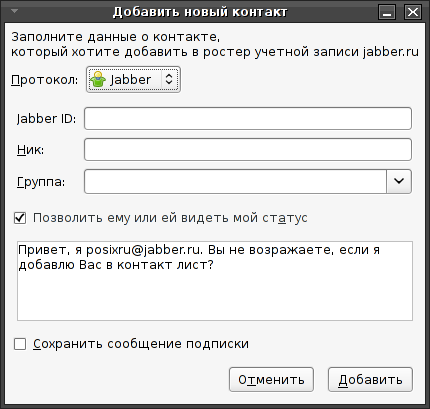Open the window menu arrow in title bar

pos(14,11)
